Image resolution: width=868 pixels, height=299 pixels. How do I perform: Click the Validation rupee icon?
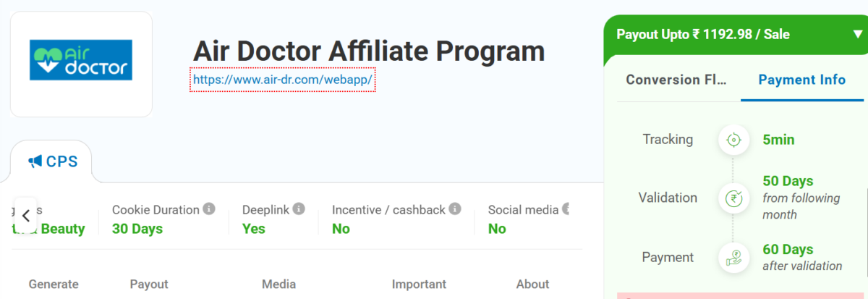[733, 198]
